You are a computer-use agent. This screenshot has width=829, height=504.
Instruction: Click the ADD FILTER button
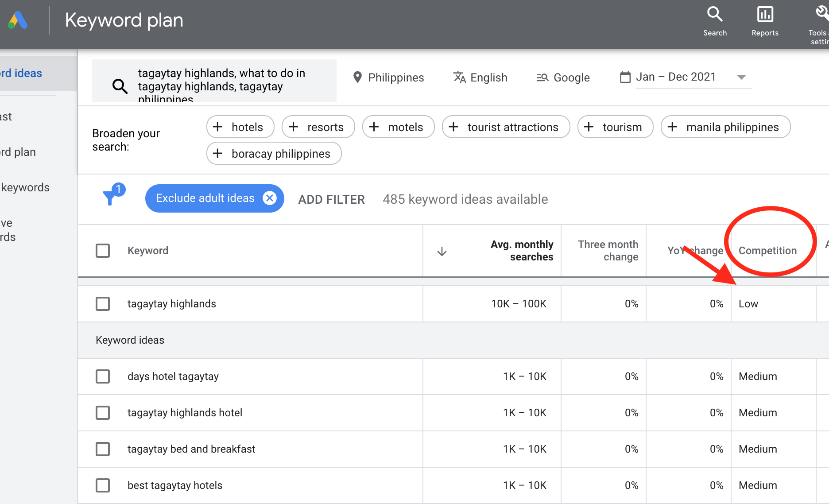point(331,199)
